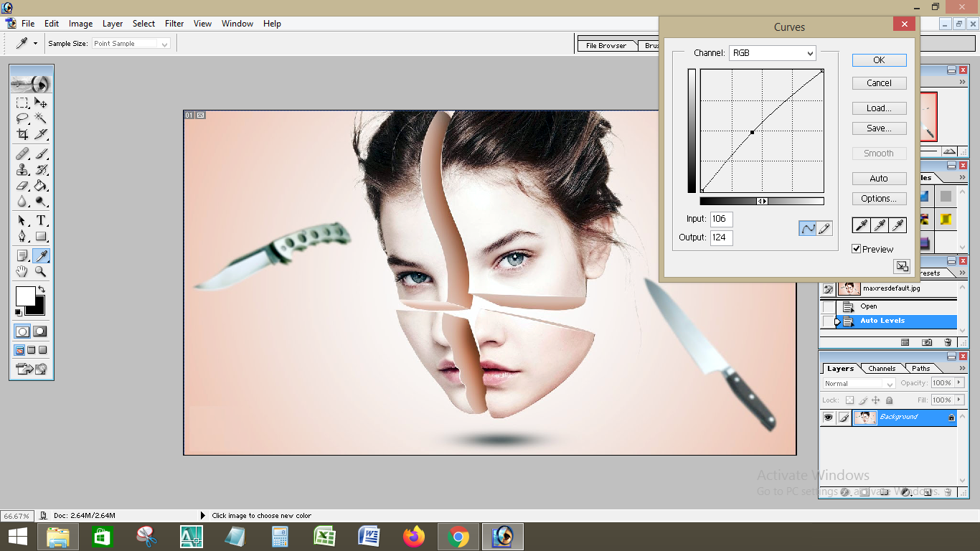The image size is (980, 551).
Task: Click the black point eyedropper in Curves
Action: pyautogui.click(x=860, y=225)
